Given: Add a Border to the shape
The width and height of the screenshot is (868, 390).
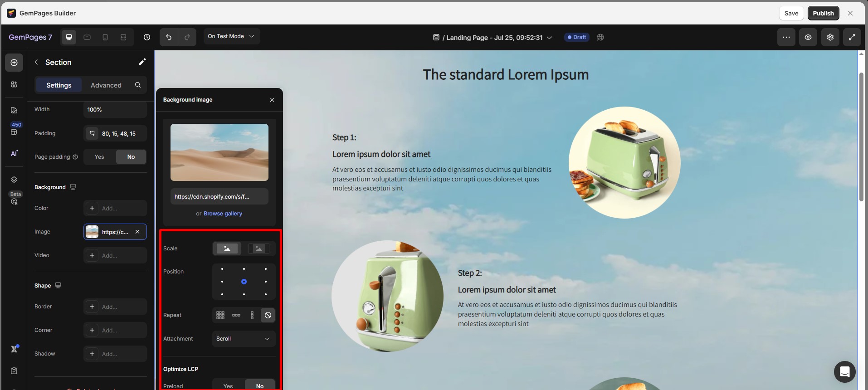Looking at the screenshot, I should 115,307.
